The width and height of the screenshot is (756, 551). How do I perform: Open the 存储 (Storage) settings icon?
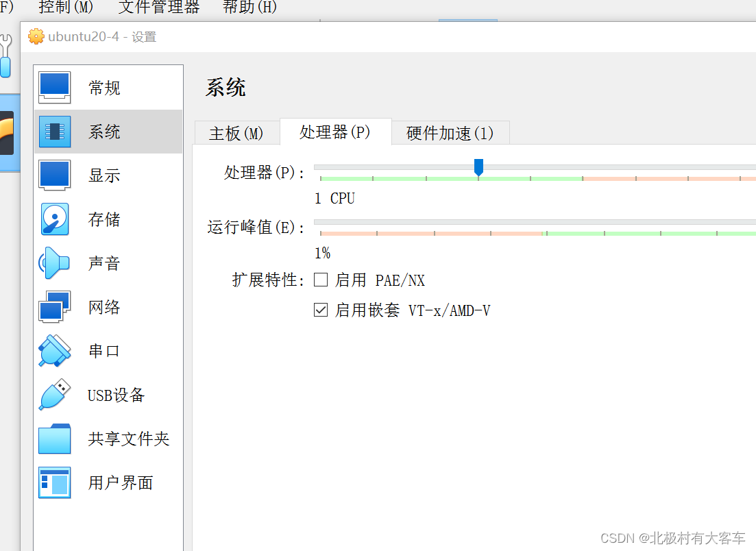pos(55,219)
